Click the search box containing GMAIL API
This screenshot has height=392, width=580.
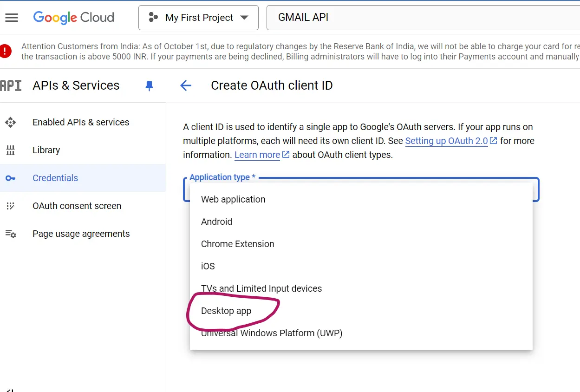pos(423,18)
